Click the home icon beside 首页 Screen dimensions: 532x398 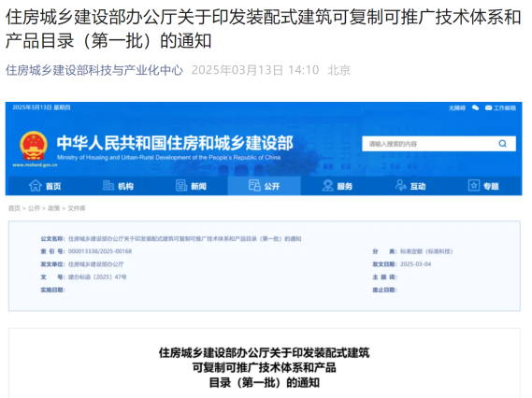(36, 185)
